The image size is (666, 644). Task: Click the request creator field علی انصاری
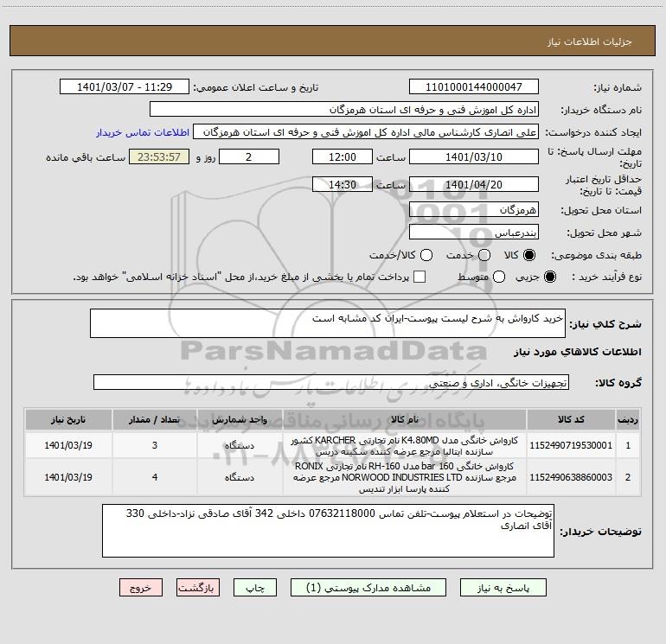(366, 132)
